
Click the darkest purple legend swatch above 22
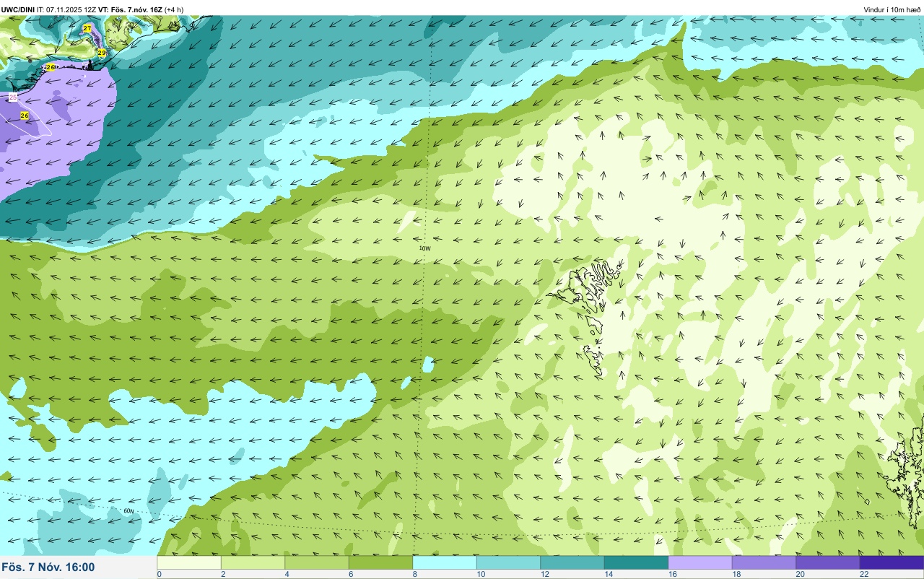[892, 562]
